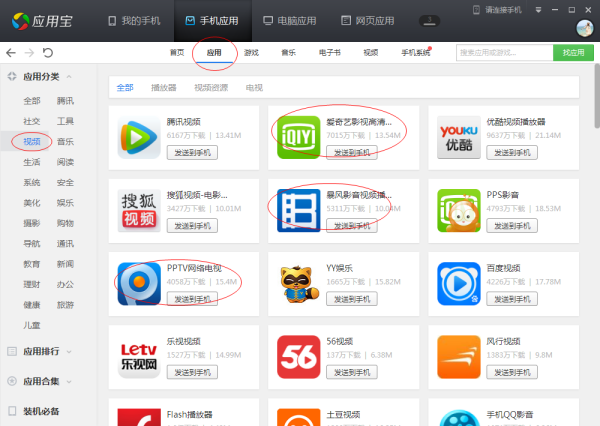Viewport: 600px width, 426px height.
Task: Click 请连接手机 connect phone link
Action: (x=497, y=10)
